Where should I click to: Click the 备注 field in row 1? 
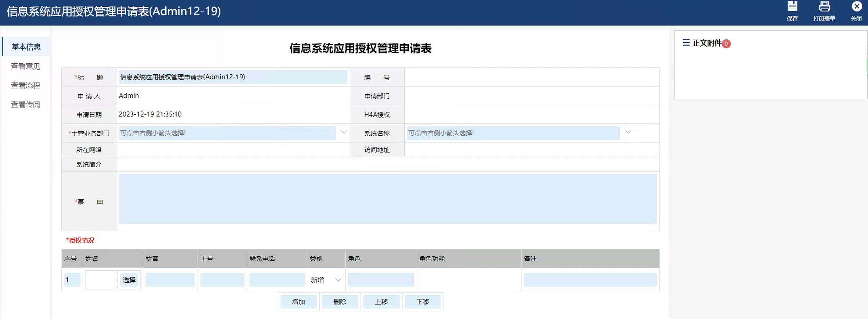[x=590, y=280]
